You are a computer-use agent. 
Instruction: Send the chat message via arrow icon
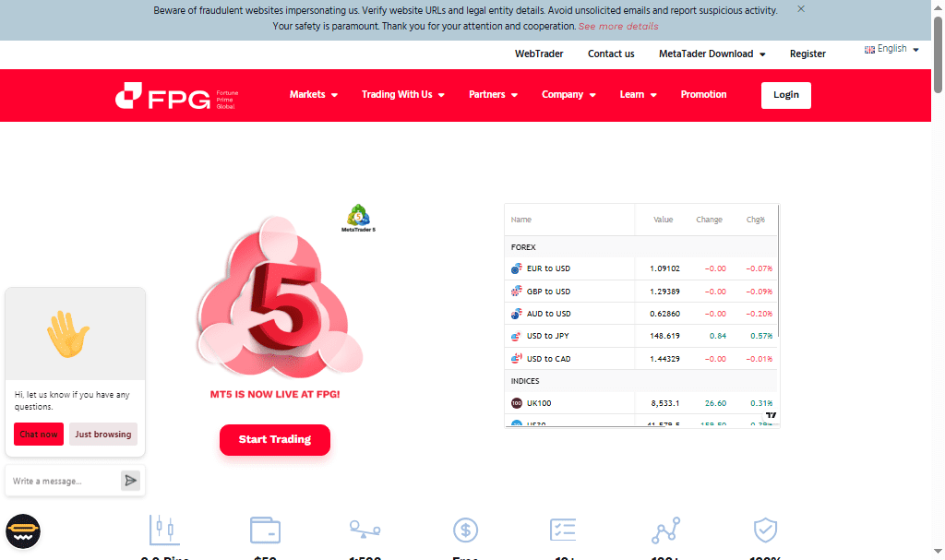130,481
